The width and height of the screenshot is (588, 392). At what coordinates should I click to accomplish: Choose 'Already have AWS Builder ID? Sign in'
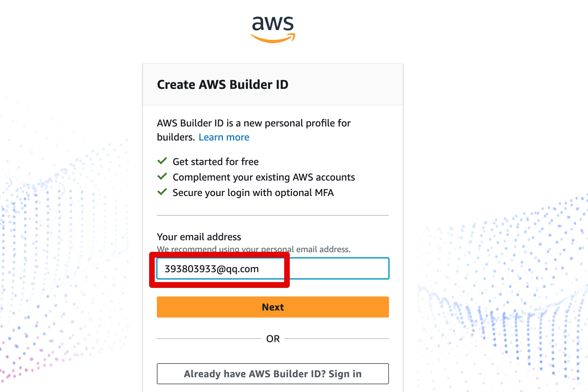(273, 374)
